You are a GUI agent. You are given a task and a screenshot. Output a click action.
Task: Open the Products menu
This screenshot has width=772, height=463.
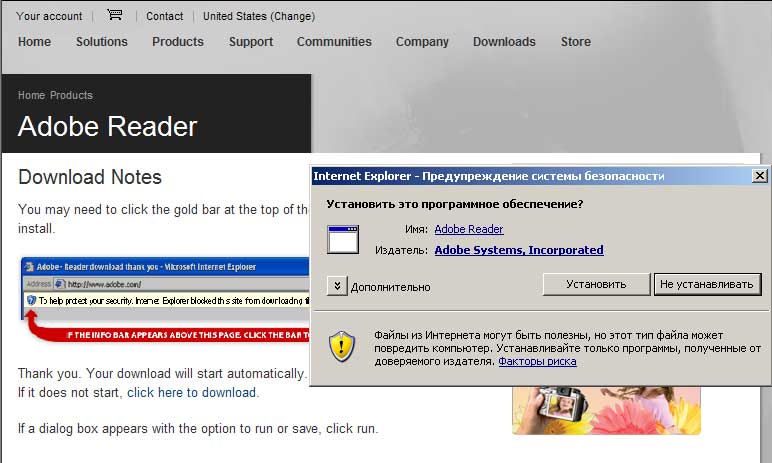click(x=178, y=42)
